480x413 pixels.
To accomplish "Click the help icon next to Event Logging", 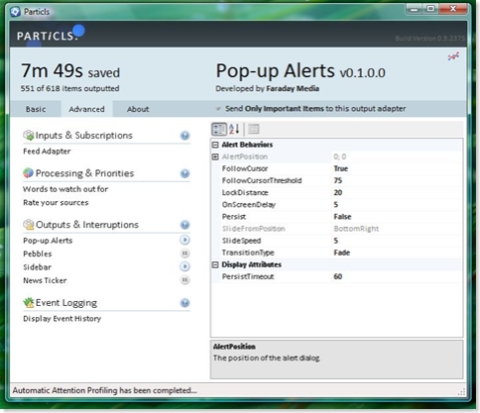I will tap(185, 303).
